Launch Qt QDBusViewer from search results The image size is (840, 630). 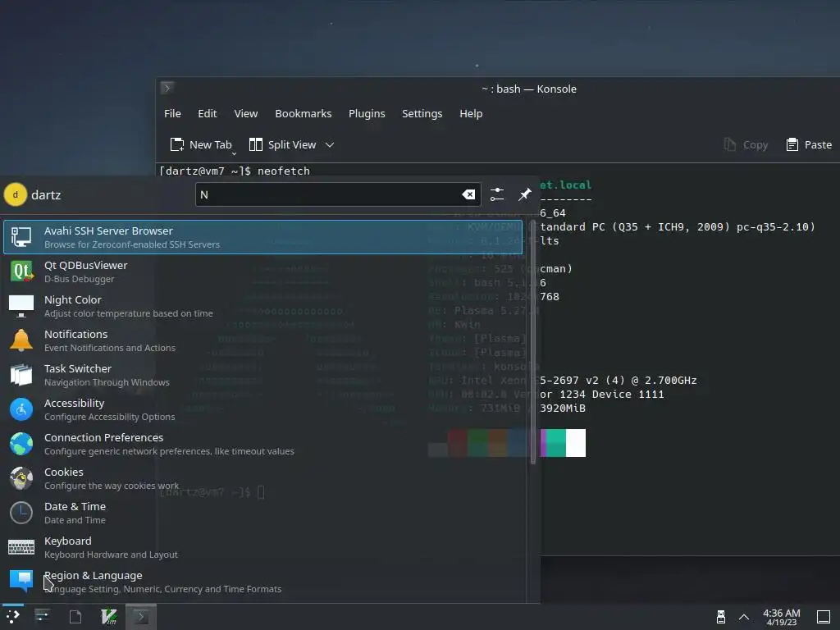[x=262, y=272]
